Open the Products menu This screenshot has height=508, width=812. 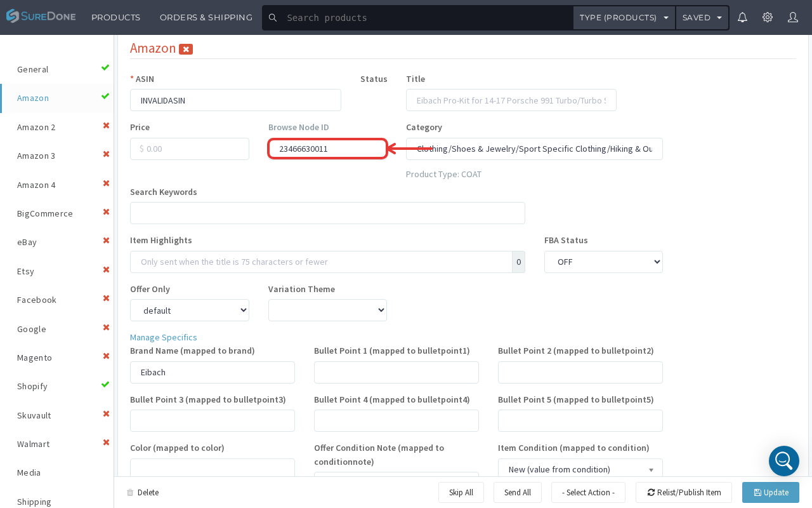click(x=116, y=18)
